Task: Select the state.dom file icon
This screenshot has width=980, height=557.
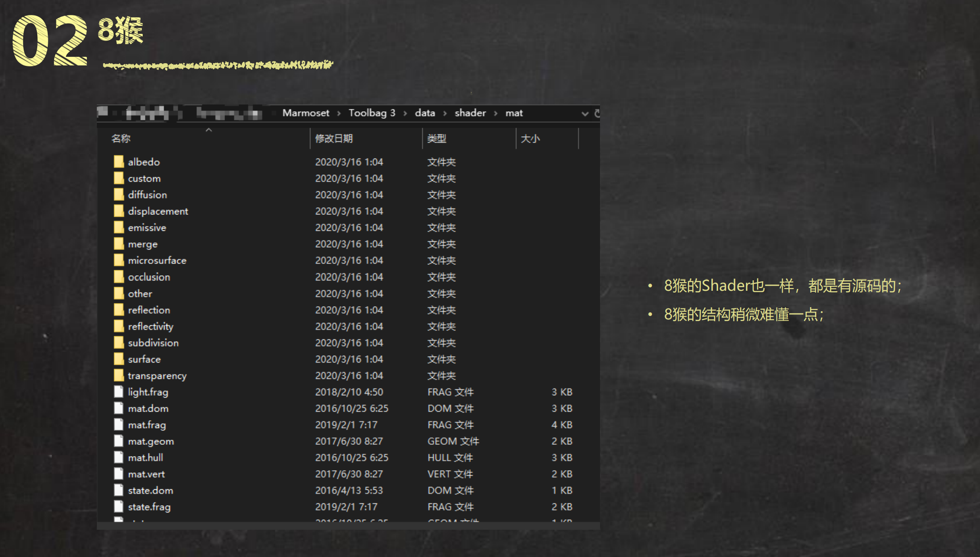Action: point(119,490)
